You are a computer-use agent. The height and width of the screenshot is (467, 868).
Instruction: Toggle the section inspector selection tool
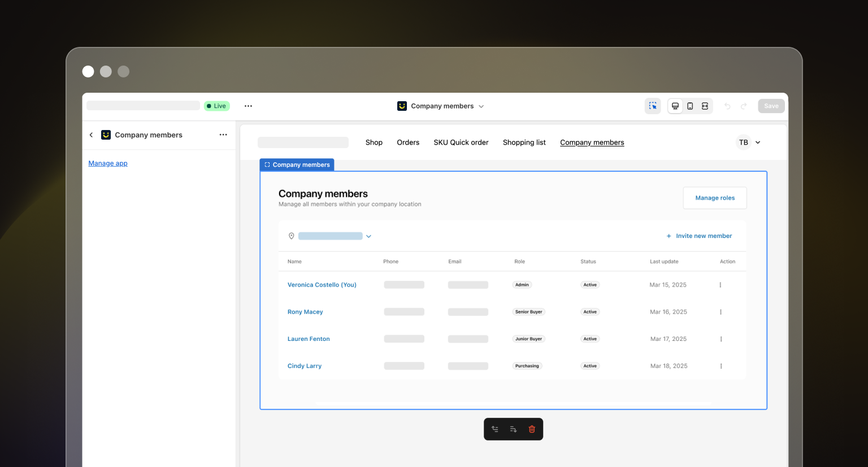[x=653, y=106]
